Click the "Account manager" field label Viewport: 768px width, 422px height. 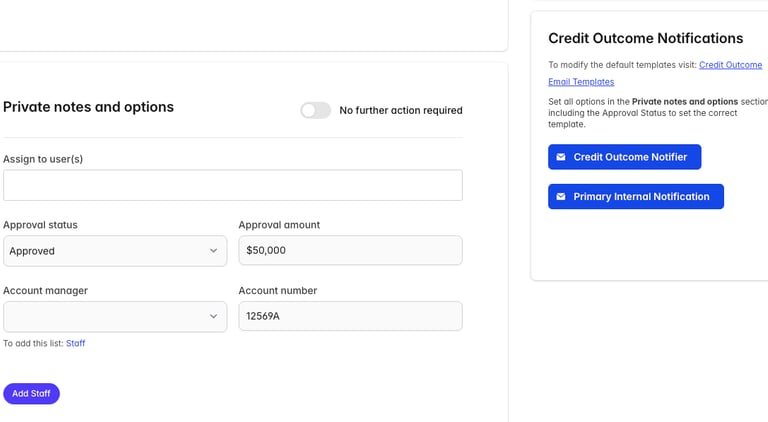point(45,291)
